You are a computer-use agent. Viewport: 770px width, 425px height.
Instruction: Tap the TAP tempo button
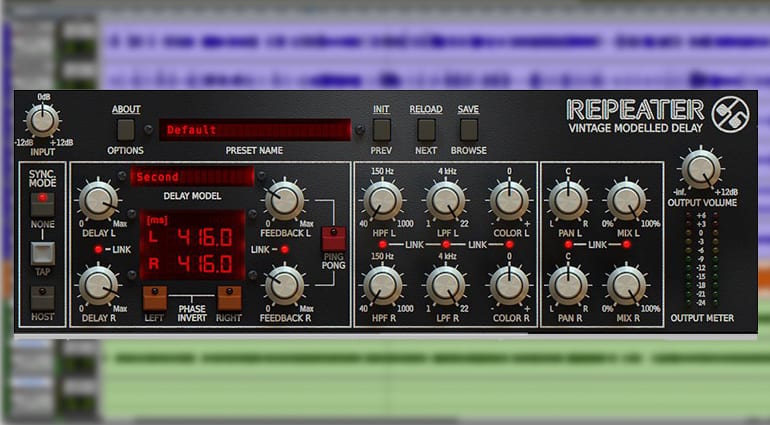43,253
